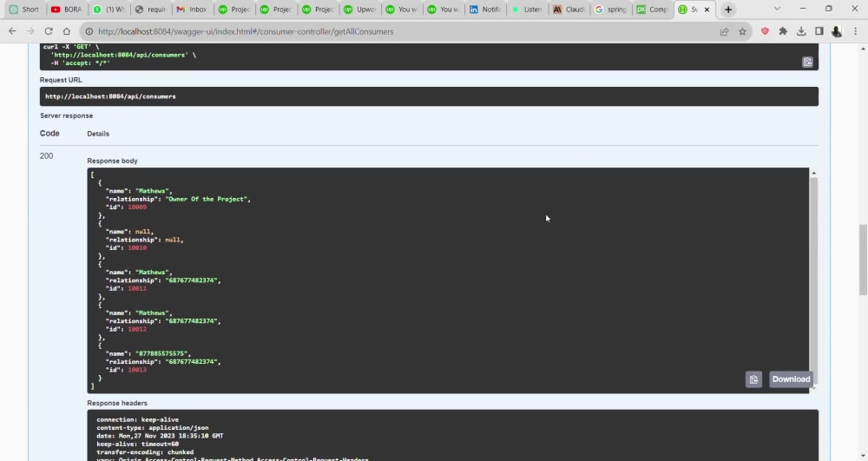Screen dimensions: 868x461
Task: Switch to the BORA YouTube tab
Action: pos(67,10)
